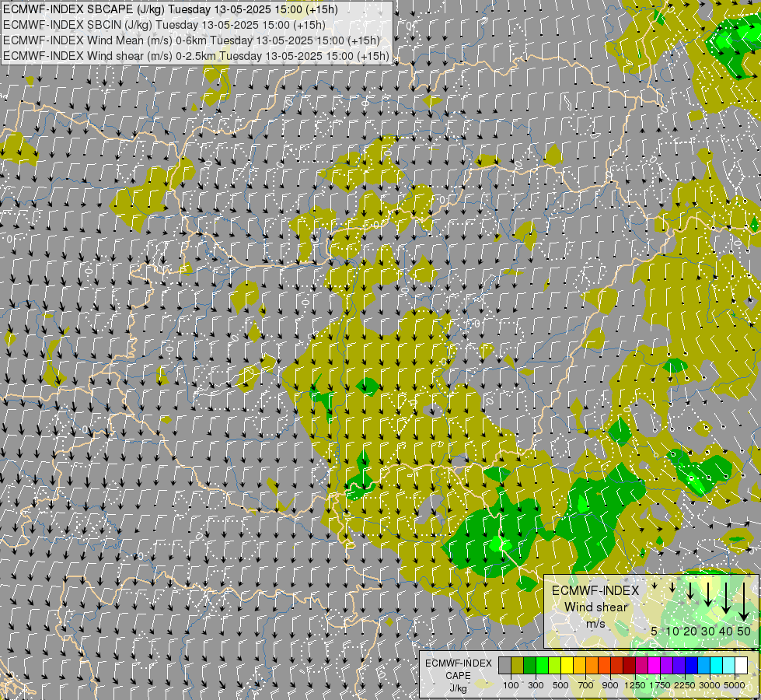
Task: Select the red-orange CAPE legend swatch
Action: click(605, 665)
